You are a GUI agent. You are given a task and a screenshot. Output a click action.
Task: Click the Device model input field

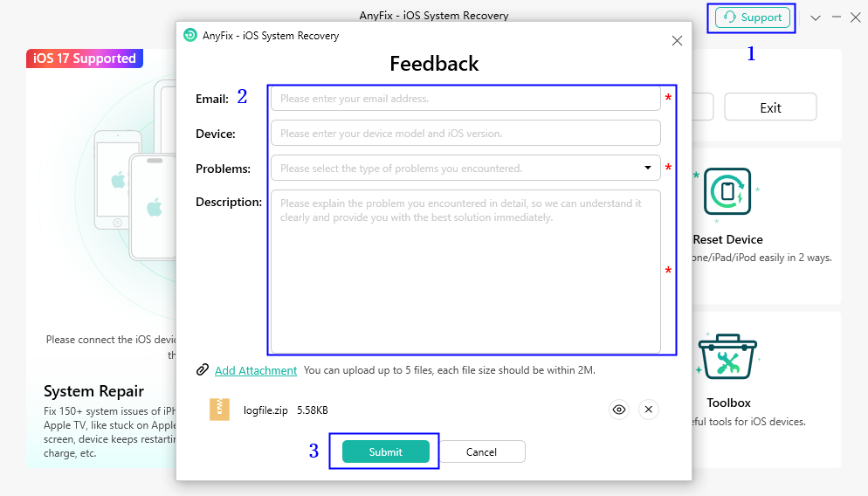click(465, 133)
